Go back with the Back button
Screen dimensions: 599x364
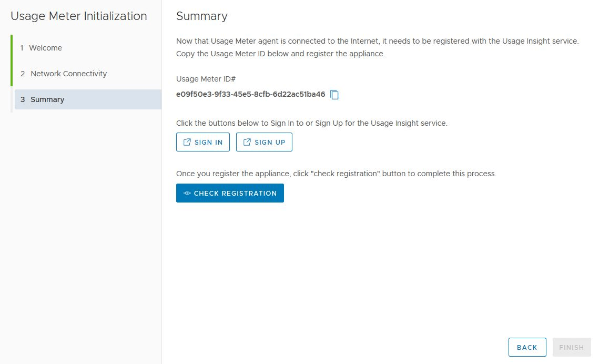527,347
